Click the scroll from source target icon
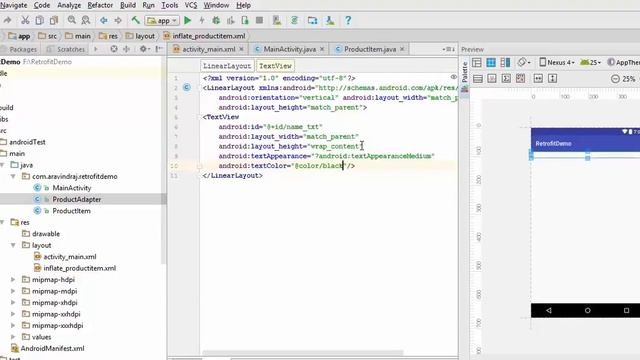The width and height of the screenshot is (640, 360). pyautogui.click(x=114, y=49)
